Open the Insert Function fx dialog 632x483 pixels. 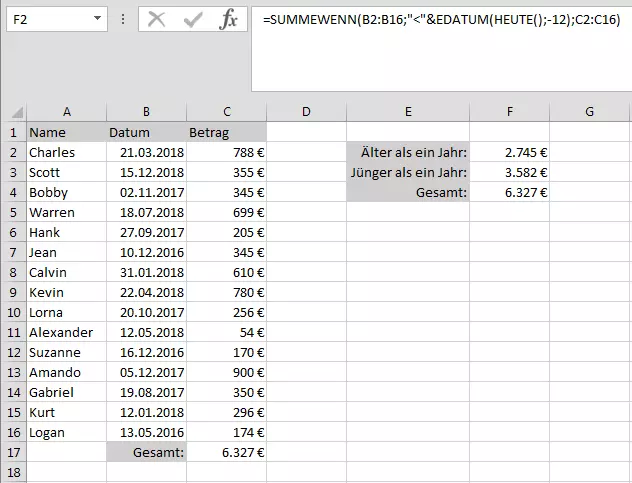(228, 19)
